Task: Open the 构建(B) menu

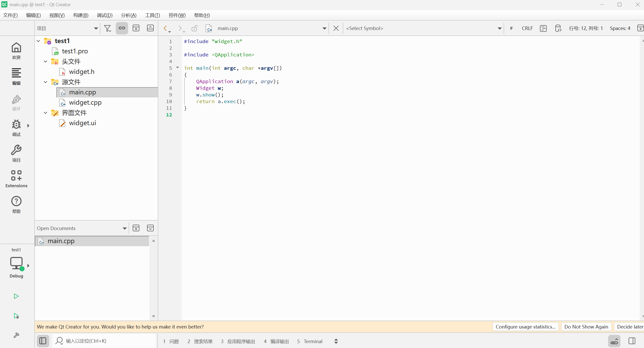Action: pos(81,15)
